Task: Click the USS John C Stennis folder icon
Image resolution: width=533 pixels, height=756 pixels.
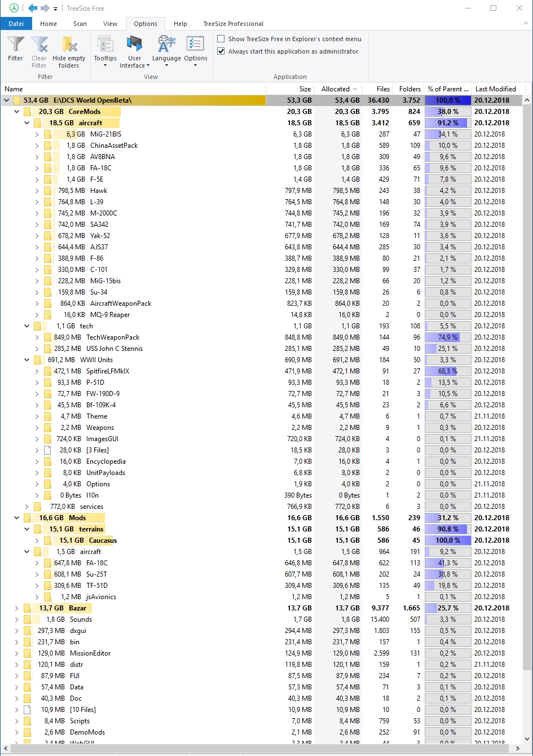Action: pos(47,349)
